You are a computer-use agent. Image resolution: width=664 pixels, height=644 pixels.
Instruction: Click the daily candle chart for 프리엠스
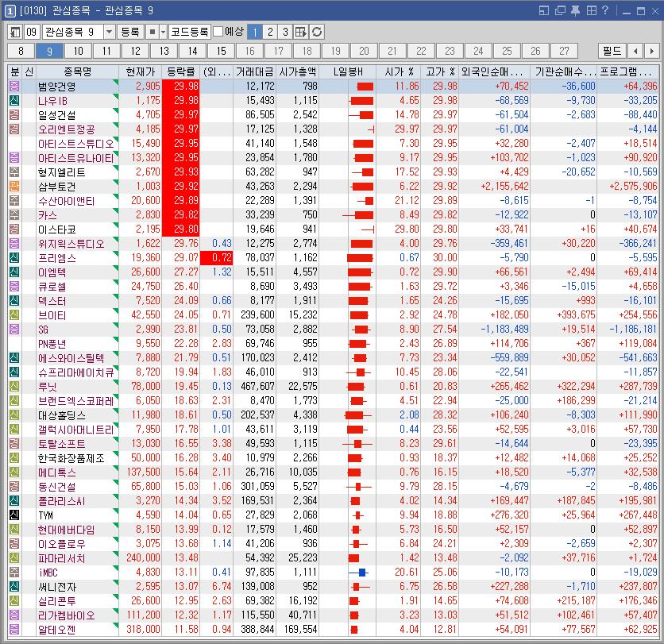360,258
